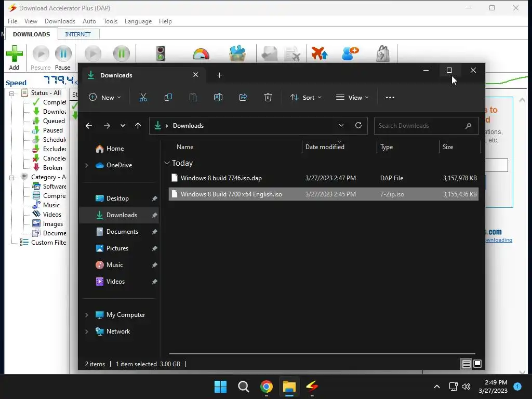
Task: Select file Windows 8 Build 7700 x64 English.iso
Action: tap(323, 194)
